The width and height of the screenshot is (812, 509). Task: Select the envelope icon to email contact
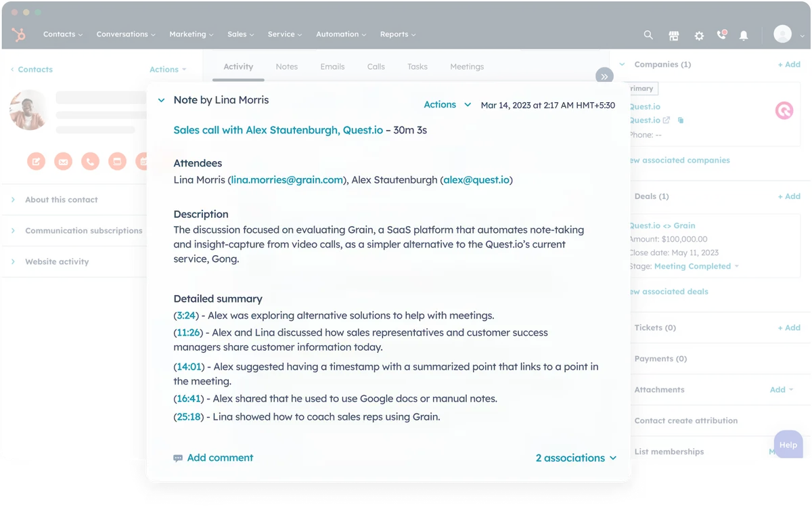[63, 161]
